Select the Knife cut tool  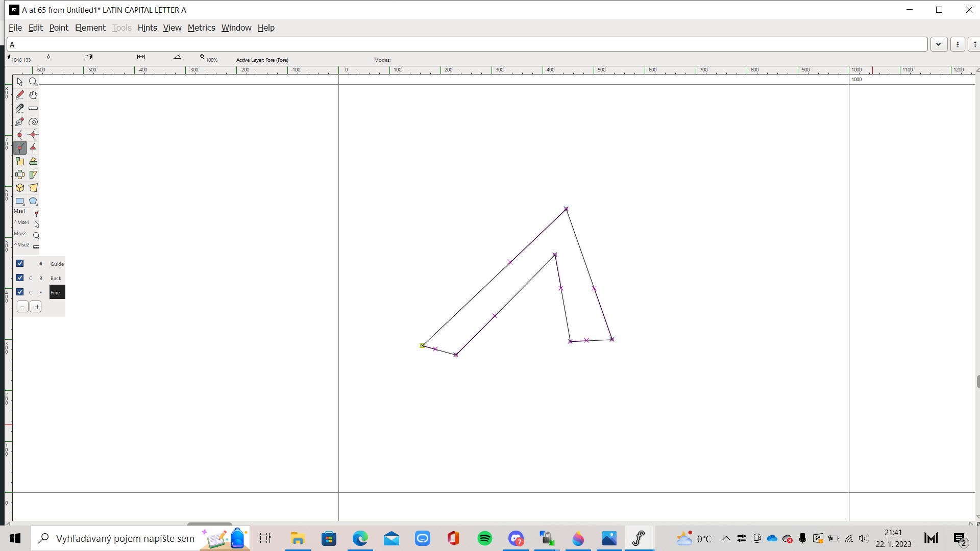click(x=19, y=108)
